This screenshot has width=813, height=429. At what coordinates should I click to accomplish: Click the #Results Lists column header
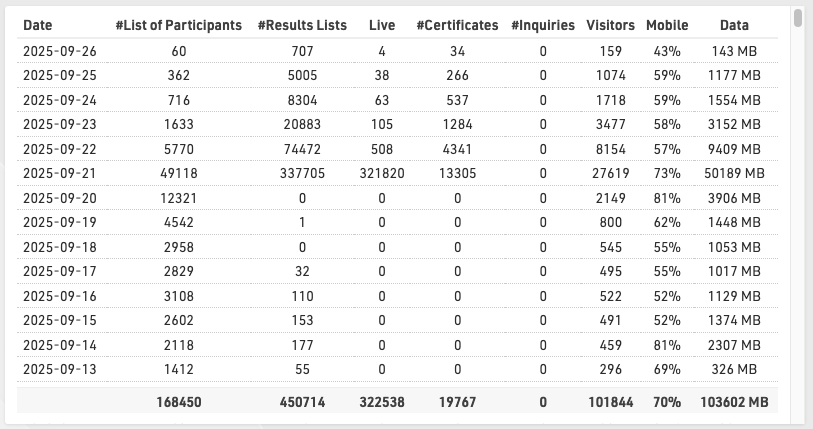[x=301, y=25]
